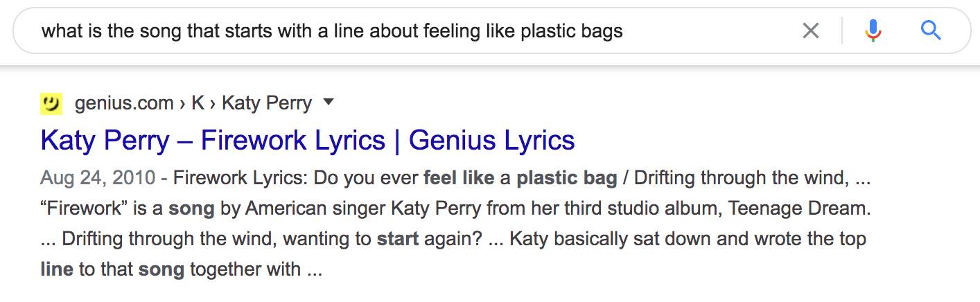Click bold 'line' at the start of the last snippet line

click(57, 269)
